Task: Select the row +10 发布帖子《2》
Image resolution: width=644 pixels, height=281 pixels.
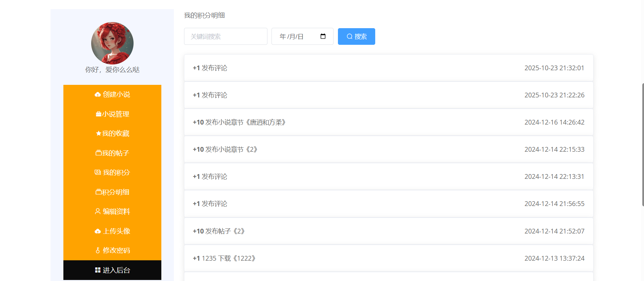Action: [389, 231]
